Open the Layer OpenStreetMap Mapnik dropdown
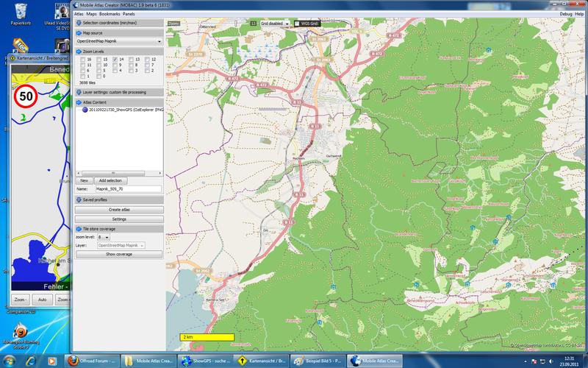588x368 pixels. (121, 245)
